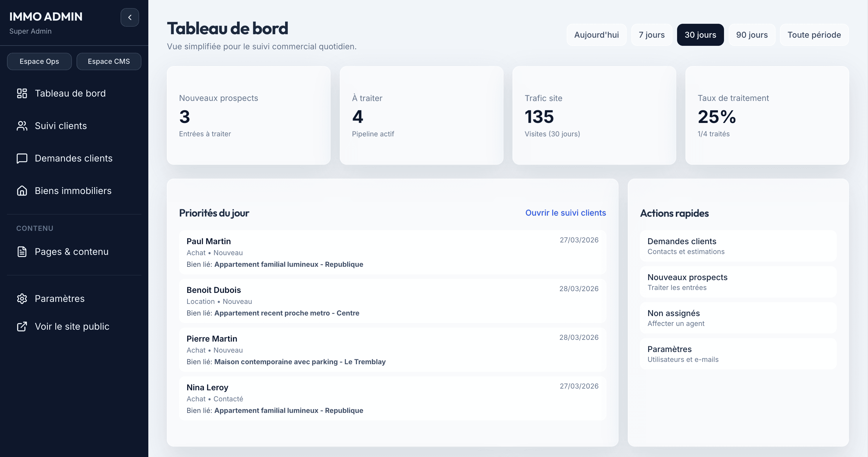Select the Aujourd'hui period filter
Viewport: 868px width, 457px height.
[597, 35]
